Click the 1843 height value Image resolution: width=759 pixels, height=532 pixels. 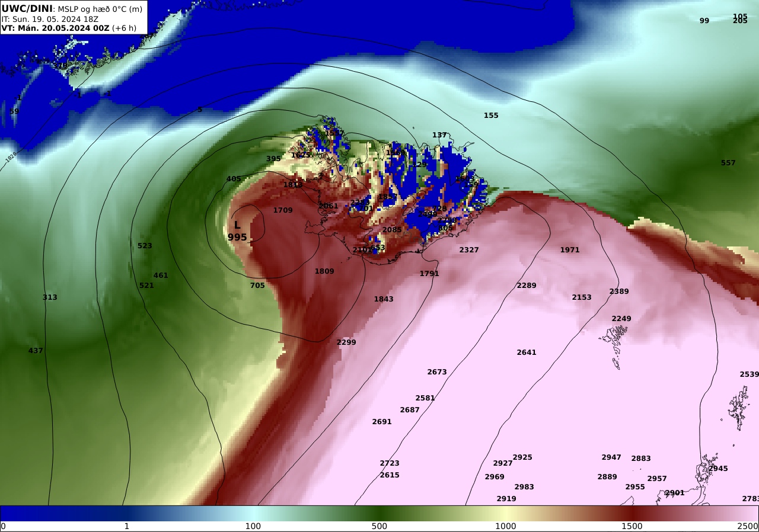pyautogui.click(x=384, y=299)
